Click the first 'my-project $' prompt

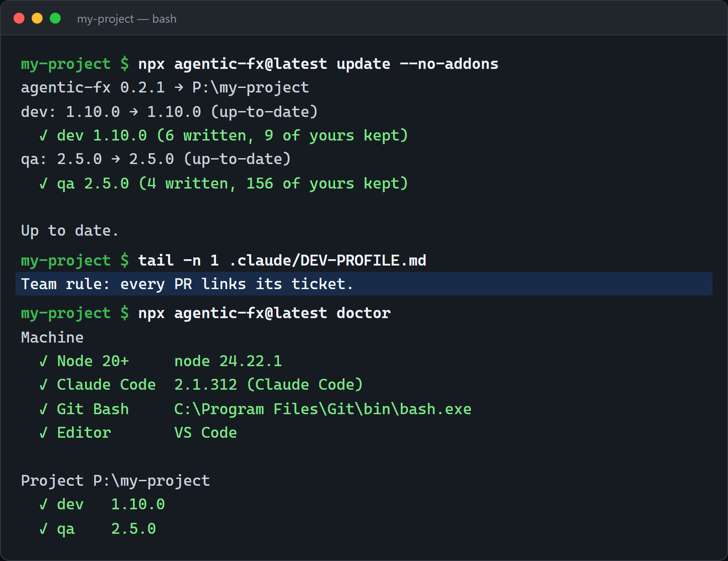[75, 64]
